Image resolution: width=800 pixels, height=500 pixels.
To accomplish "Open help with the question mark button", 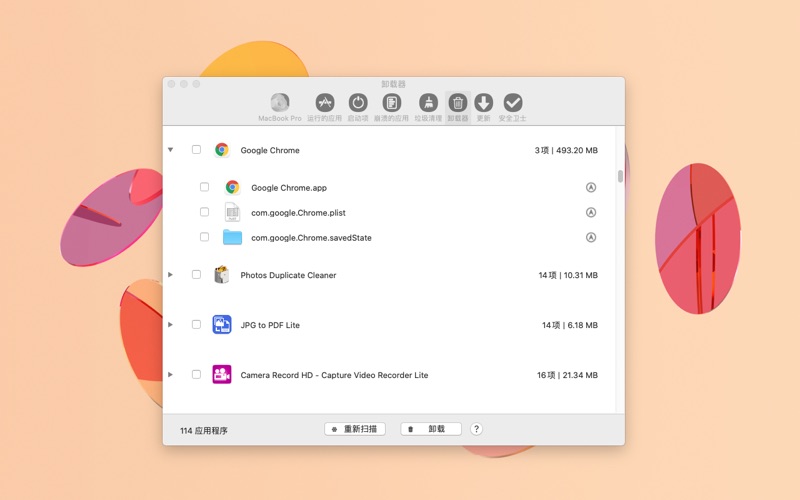I will click(476, 429).
